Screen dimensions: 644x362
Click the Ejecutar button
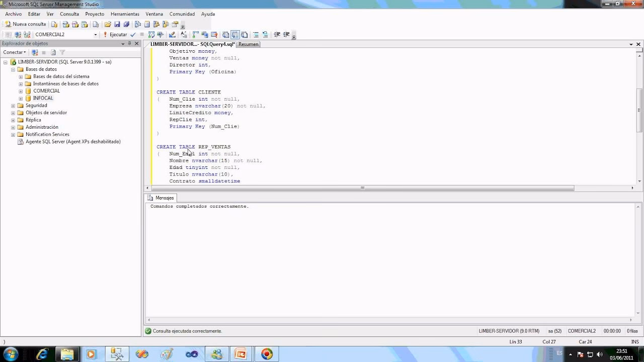click(x=115, y=35)
